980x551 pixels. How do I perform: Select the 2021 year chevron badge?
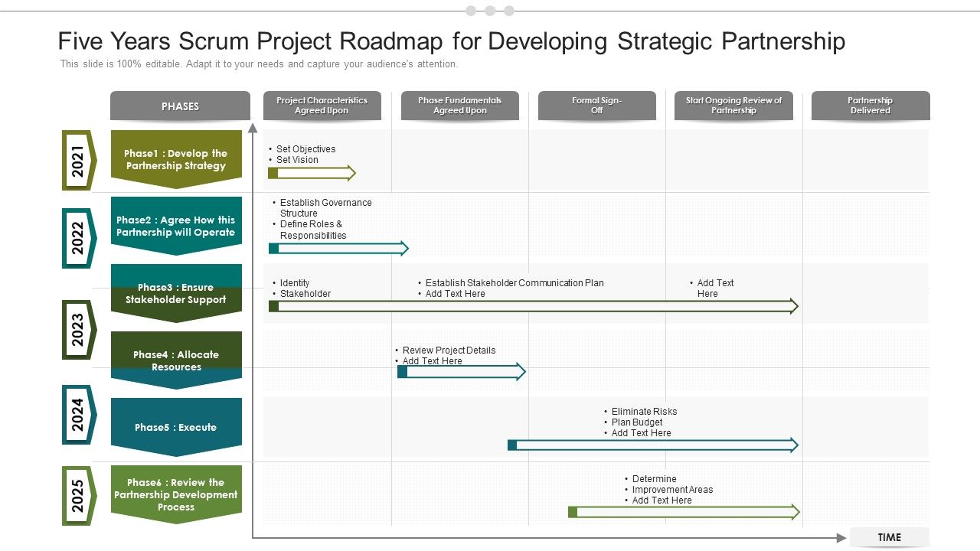pyautogui.click(x=79, y=160)
